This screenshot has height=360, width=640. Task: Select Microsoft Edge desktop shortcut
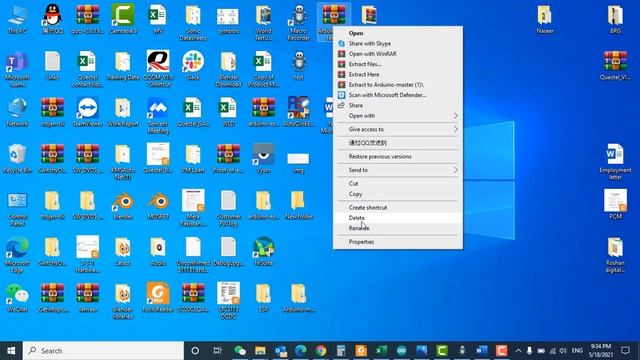[17, 255]
